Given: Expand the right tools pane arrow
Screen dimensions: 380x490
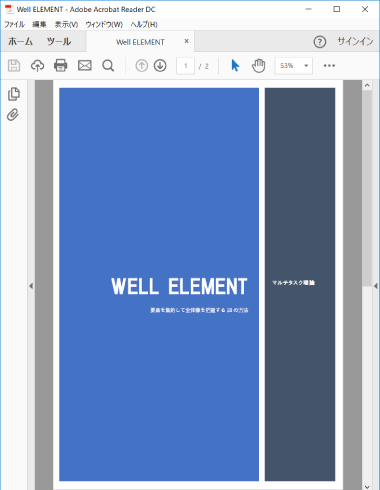Looking at the screenshot, I should 376,286.
